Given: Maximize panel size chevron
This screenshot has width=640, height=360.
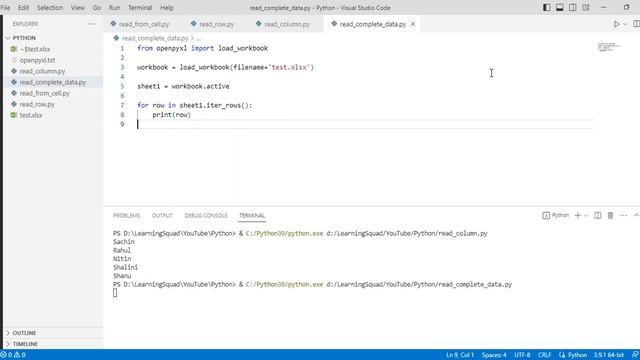Looking at the screenshot, I should [x=636, y=215].
